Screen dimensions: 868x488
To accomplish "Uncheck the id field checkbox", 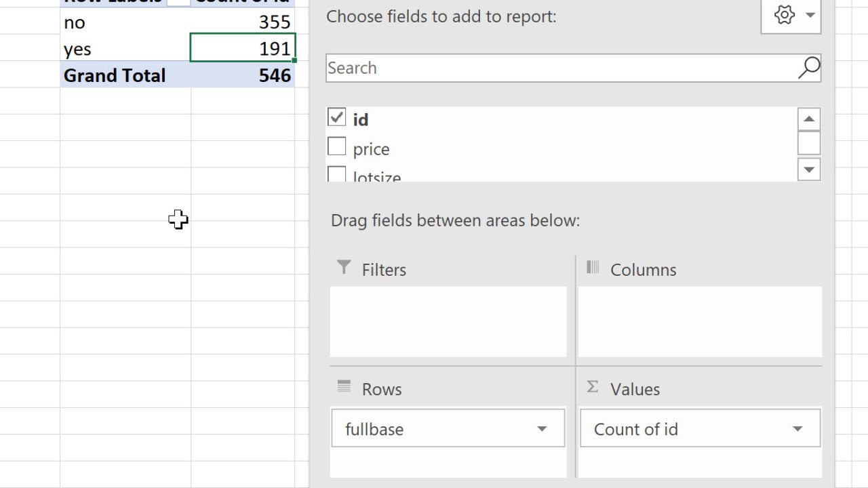I will 337,117.
